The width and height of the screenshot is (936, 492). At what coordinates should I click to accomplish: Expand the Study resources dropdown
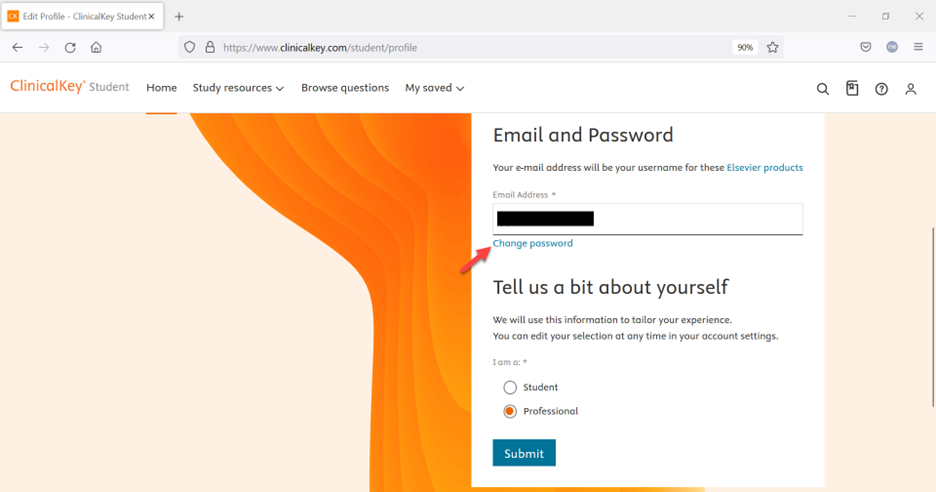238,88
